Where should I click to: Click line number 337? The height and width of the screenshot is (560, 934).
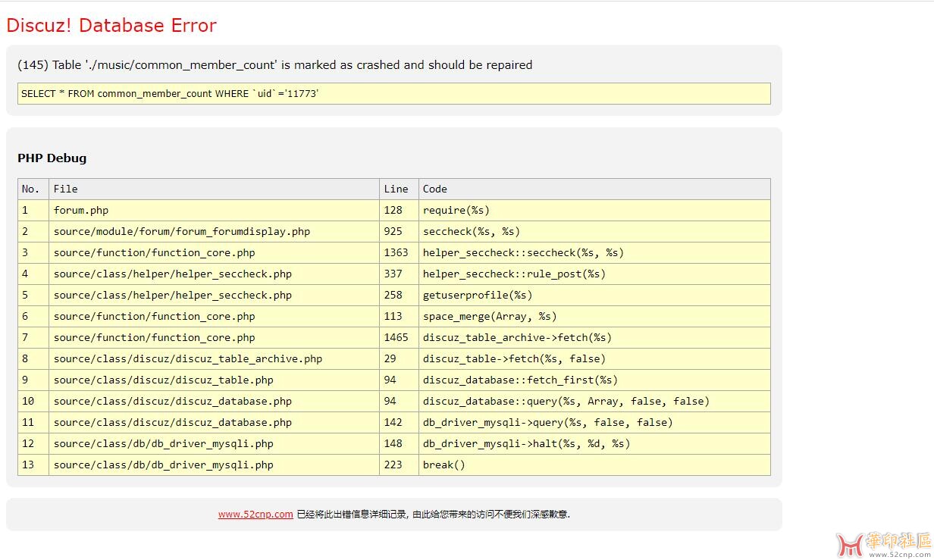point(400,274)
